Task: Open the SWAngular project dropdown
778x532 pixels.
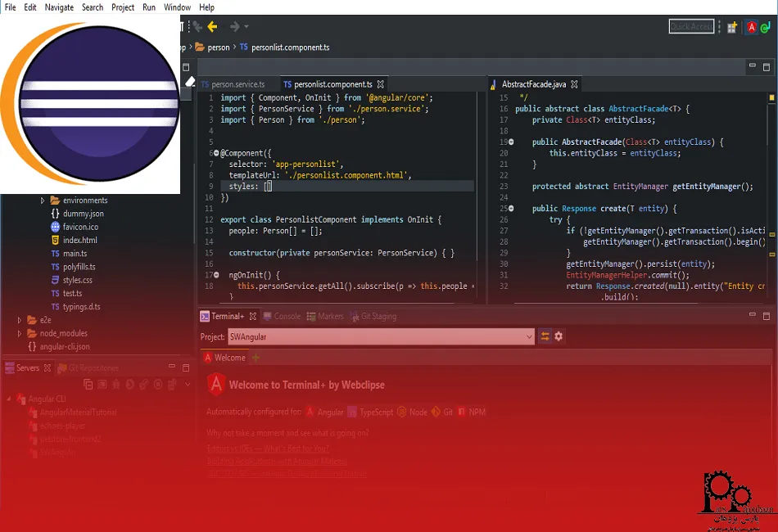Action: (529, 336)
